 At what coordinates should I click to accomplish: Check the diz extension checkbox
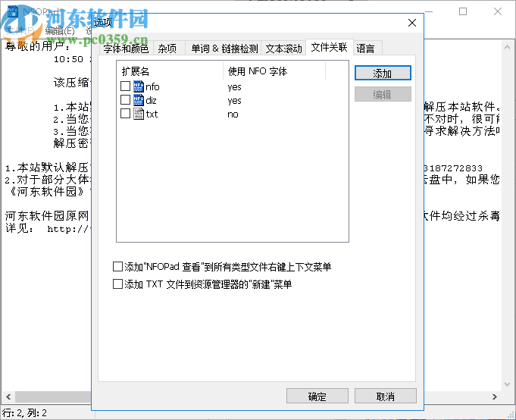(125, 100)
